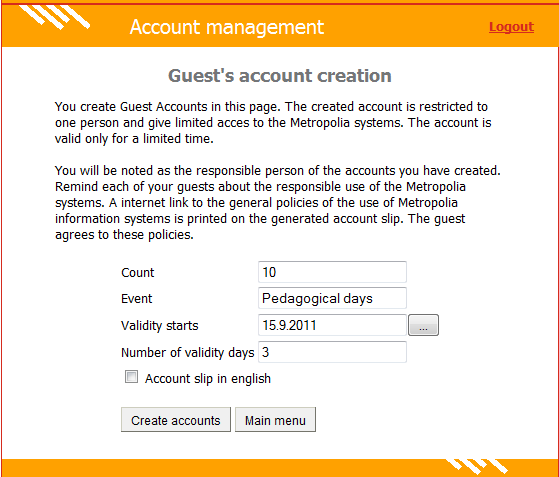This screenshot has width=559, height=477.
Task: Click the Count label
Action: 138,272
